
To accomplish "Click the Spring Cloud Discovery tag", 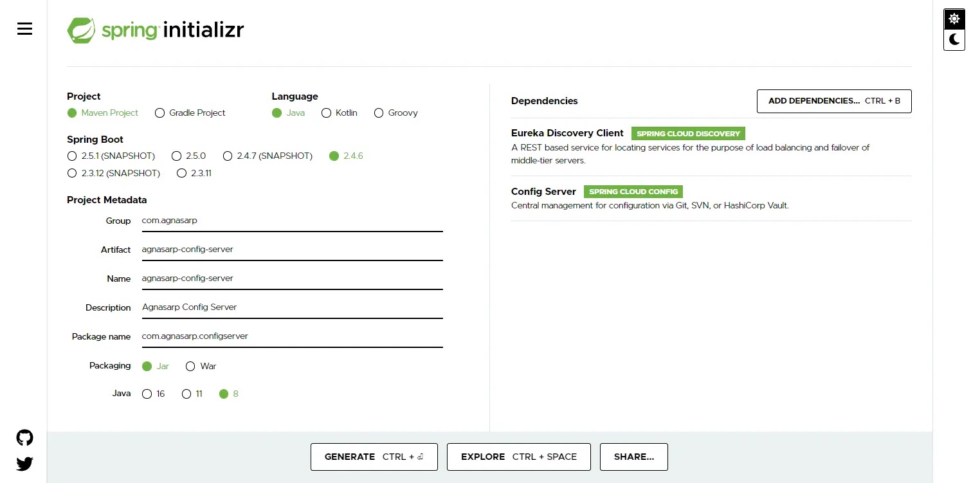I will tap(688, 134).
